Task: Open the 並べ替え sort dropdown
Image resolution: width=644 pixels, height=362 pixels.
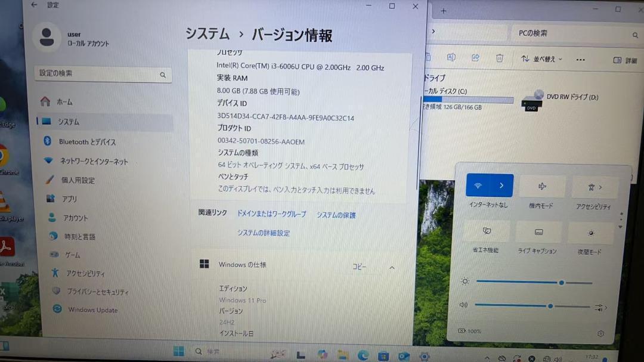Action: [541, 59]
